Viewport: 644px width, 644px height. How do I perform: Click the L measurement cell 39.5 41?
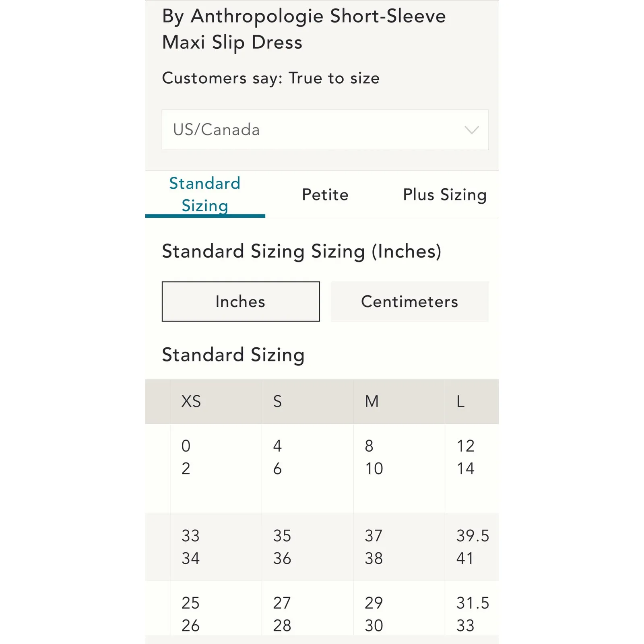(x=473, y=547)
